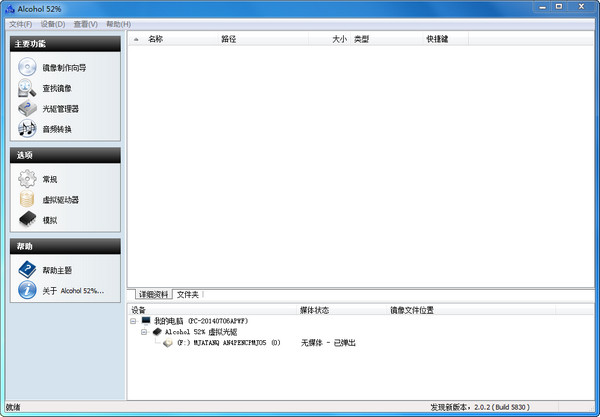The height and width of the screenshot is (417, 600).
Task: Collapse the Alcohol 52% 虚拟光驱 node
Action: [x=144, y=331]
